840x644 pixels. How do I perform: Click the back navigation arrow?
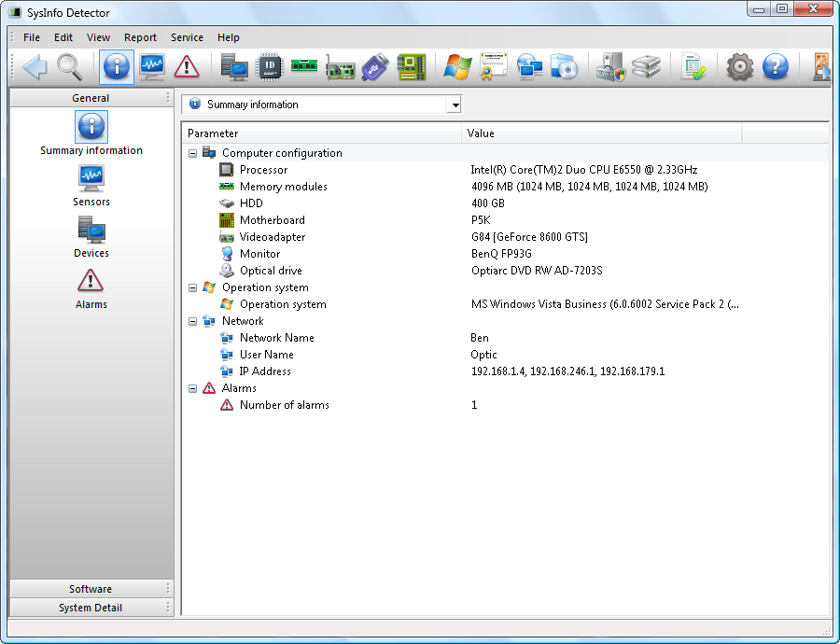pyautogui.click(x=35, y=67)
